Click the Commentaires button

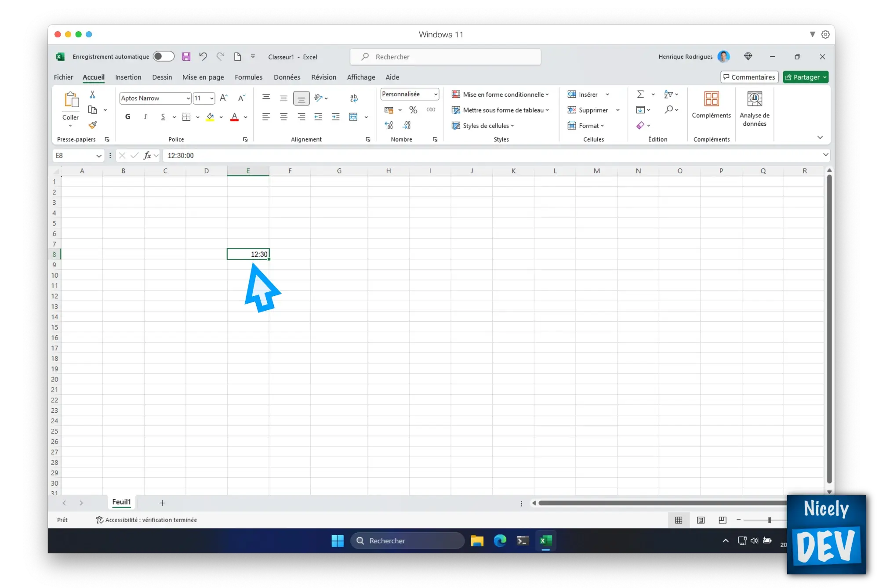[748, 77]
